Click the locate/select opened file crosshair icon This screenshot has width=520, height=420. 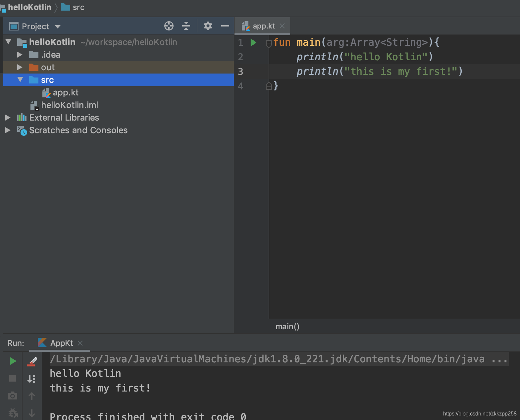[x=169, y=26]
